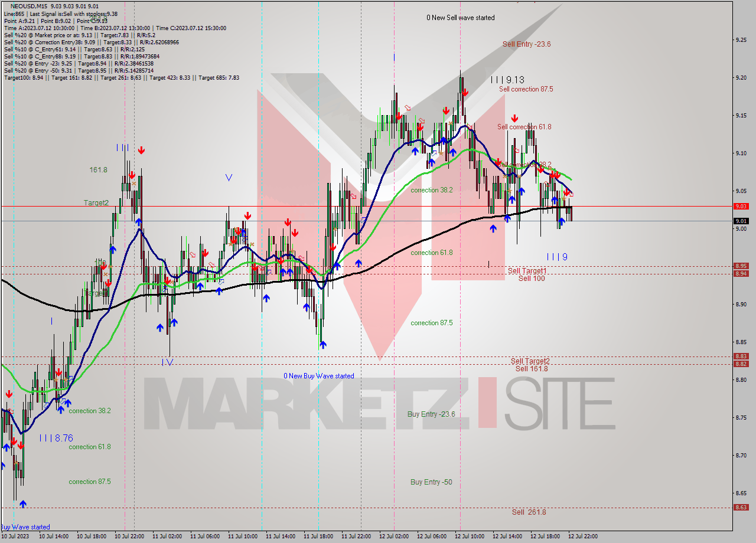This screenshot has height=543, width=756.
Task: Click the red 9.03 price tag
Action: click(741, 206)
